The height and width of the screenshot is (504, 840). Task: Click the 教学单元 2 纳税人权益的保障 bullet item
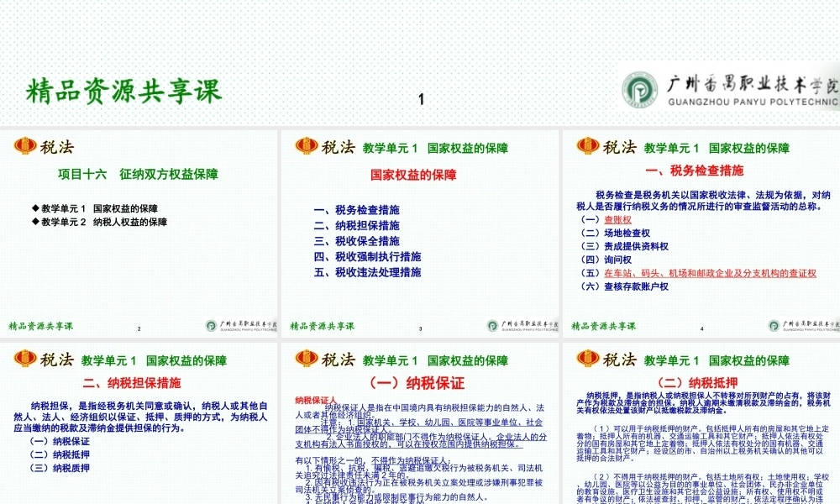point(102,221)
